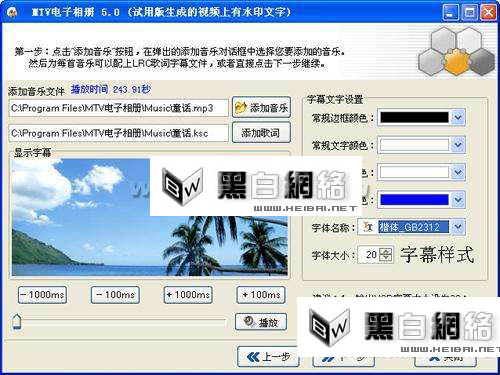This screenshot has height=375, width=500.
Task: Click the 添加歌词 button
Action: (x=261, y=133)
